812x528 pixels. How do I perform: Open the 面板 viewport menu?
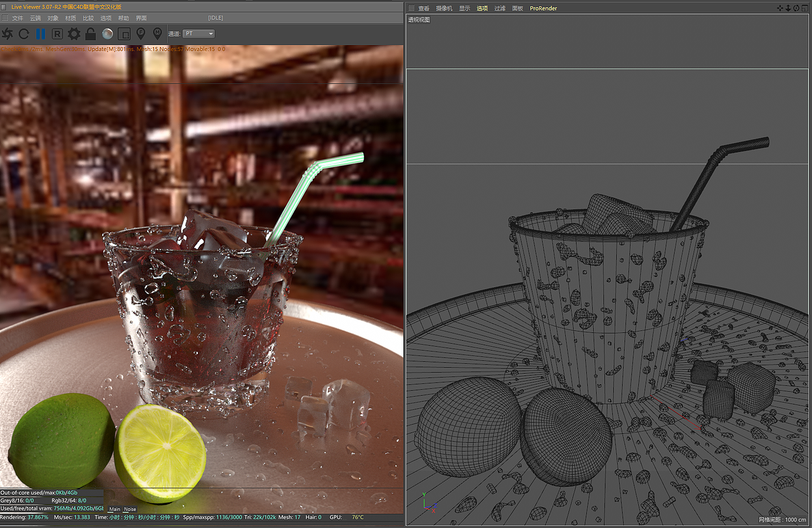coord(518,8)
